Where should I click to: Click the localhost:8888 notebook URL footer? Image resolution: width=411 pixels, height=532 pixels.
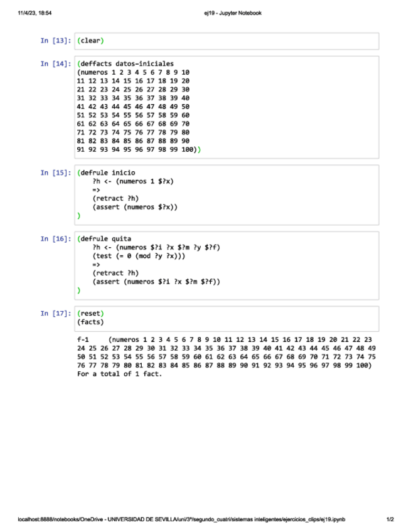181,519
